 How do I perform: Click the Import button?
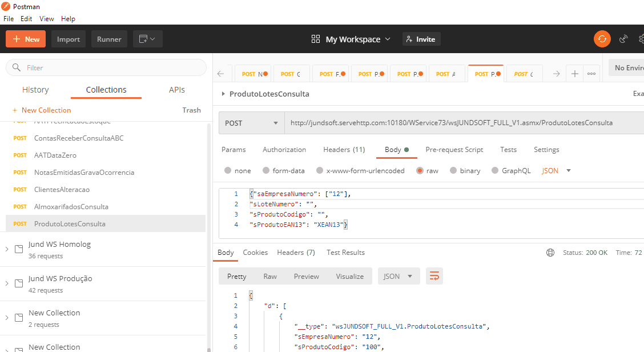[x=69, y=39]
